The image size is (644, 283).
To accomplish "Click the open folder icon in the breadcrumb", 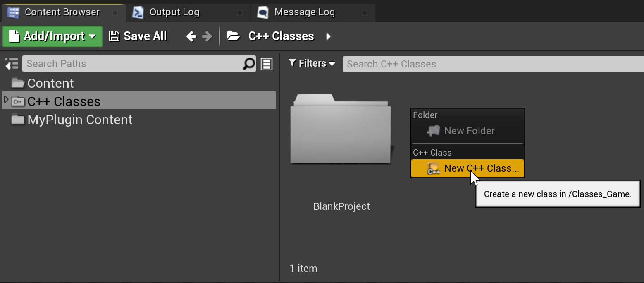I will 234,36.
